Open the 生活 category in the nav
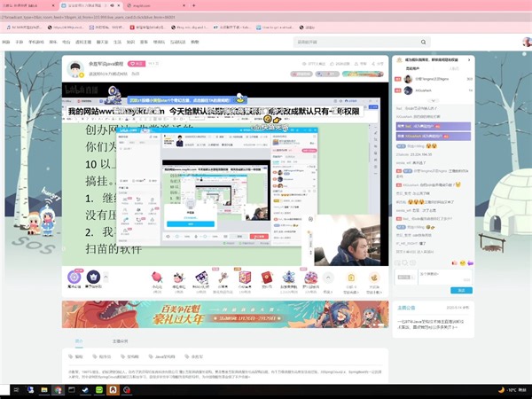532x399 pixels. 117,42
